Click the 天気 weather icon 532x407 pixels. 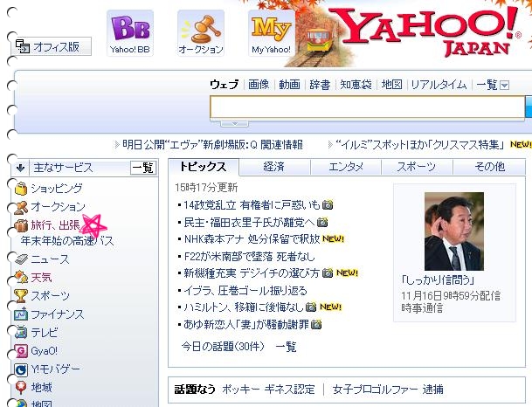coord(21,278)
